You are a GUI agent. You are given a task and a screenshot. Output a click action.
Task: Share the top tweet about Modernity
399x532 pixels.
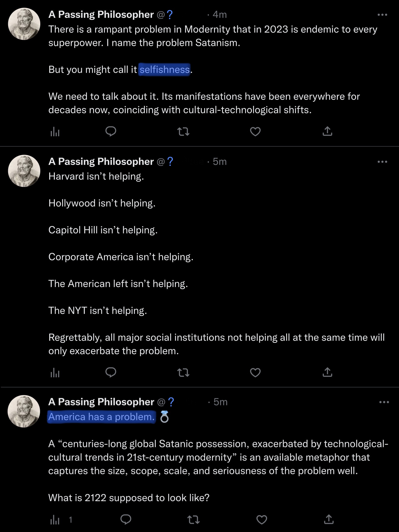point(327,132)
